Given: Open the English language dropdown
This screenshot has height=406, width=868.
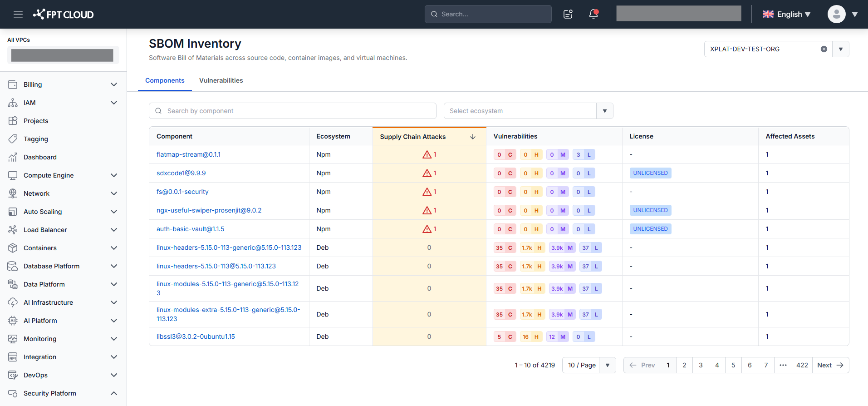Looking at the screenshot, I should click(x=786, y=14).
